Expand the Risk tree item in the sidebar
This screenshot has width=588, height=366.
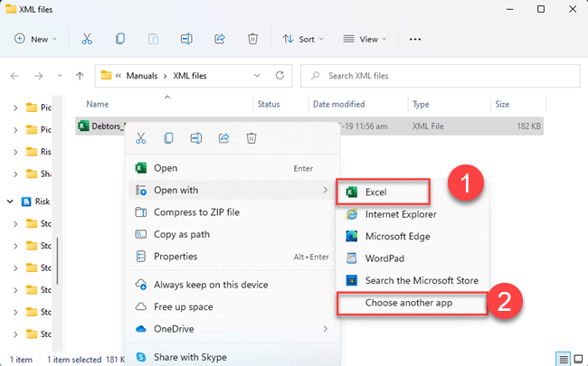(11, 202)
